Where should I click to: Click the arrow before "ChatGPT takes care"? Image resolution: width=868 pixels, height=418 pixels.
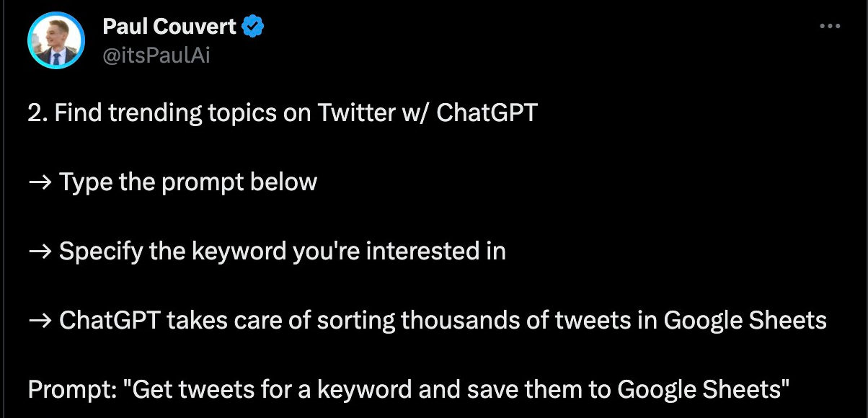[x=40, y=320]
